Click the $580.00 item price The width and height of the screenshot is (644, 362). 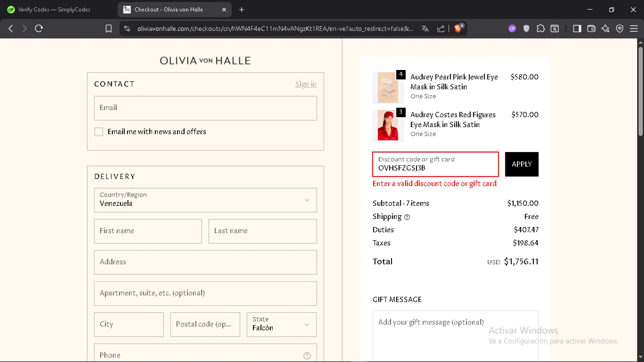pyautogui.click(x=524, y=77)
